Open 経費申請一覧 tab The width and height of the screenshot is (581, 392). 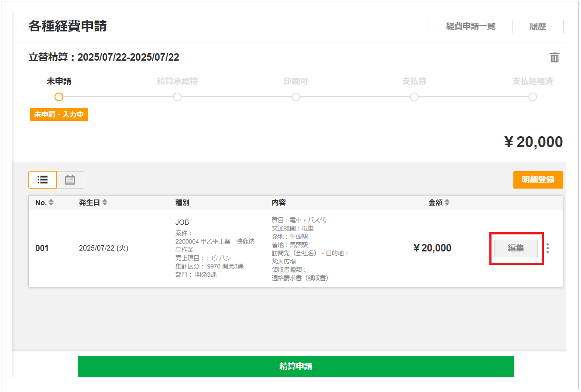[471, 27]
